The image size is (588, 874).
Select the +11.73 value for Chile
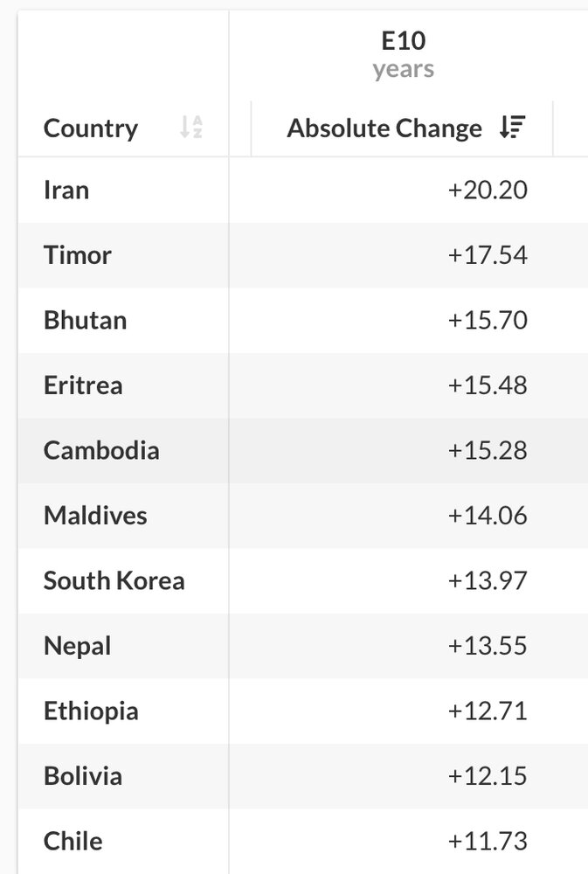[x=488, y=842]
